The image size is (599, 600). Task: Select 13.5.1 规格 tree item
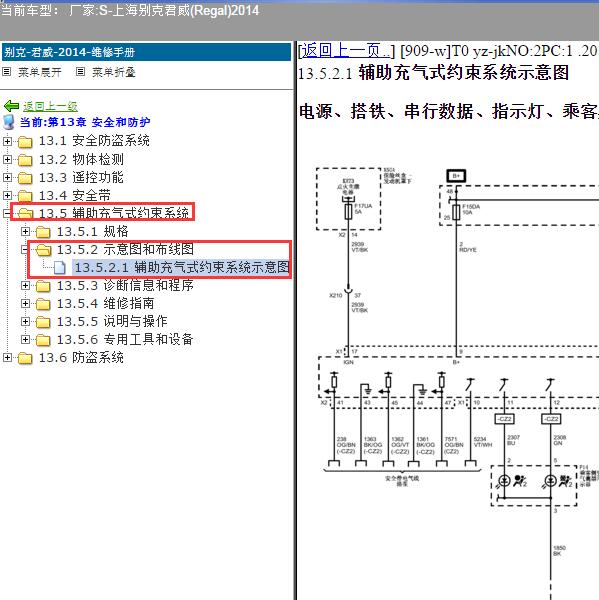click(x=93, y=232)
